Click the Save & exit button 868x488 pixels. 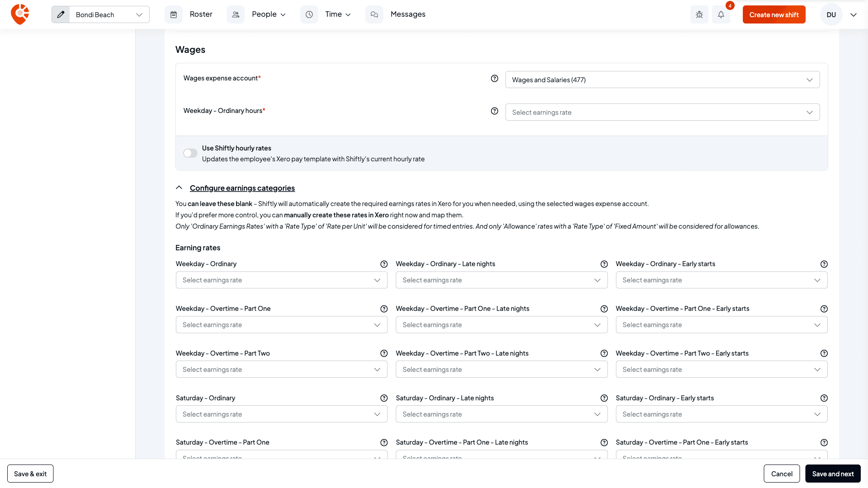click(30, 474)
